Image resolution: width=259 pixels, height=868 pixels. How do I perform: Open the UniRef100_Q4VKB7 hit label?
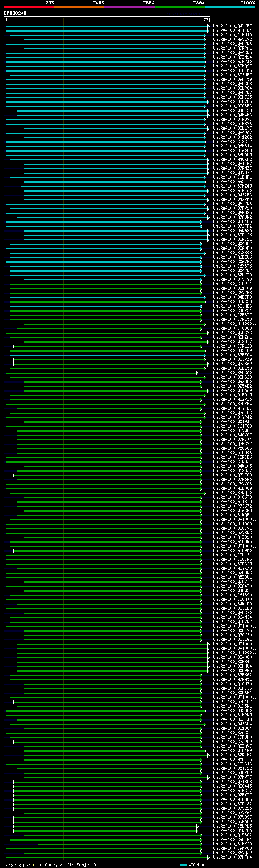232,26
